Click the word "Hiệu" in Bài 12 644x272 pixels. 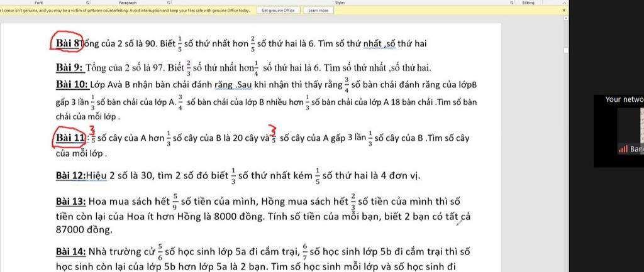point(96,176)
